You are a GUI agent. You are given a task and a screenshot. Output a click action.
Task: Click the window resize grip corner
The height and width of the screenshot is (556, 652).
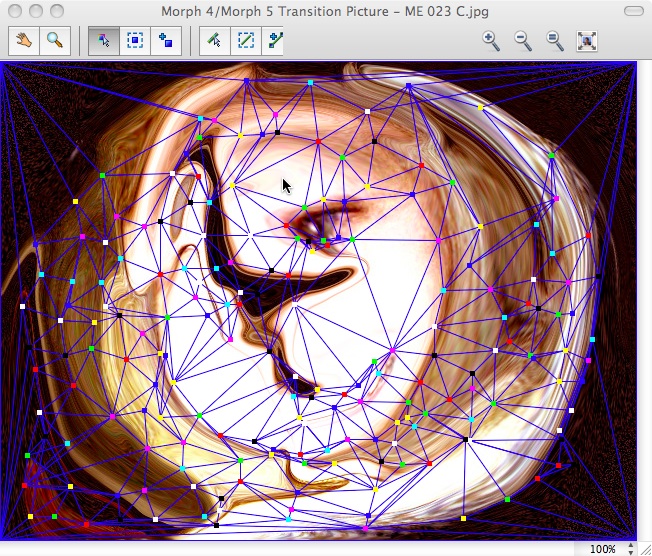645,549
